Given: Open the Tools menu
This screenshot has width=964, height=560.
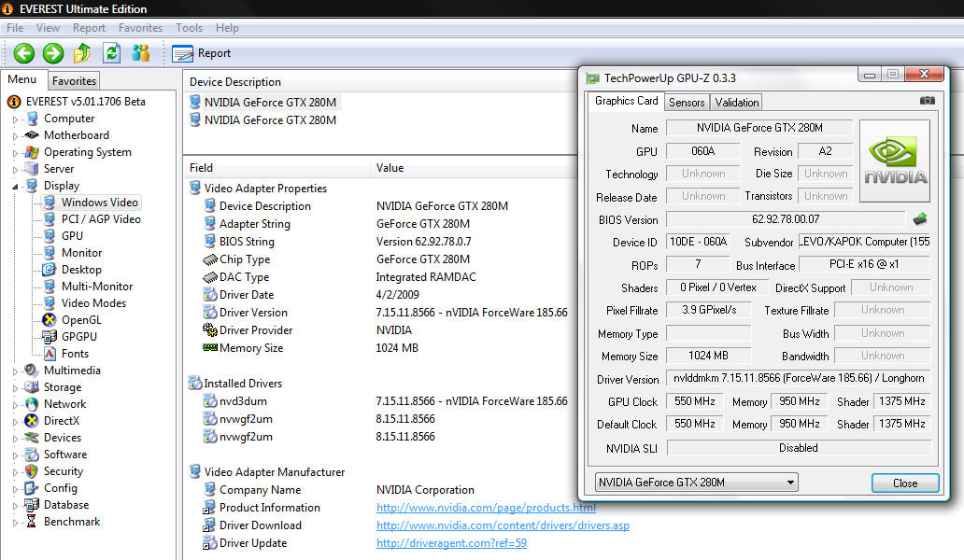Looking at the screenshot, I should 189,28.
